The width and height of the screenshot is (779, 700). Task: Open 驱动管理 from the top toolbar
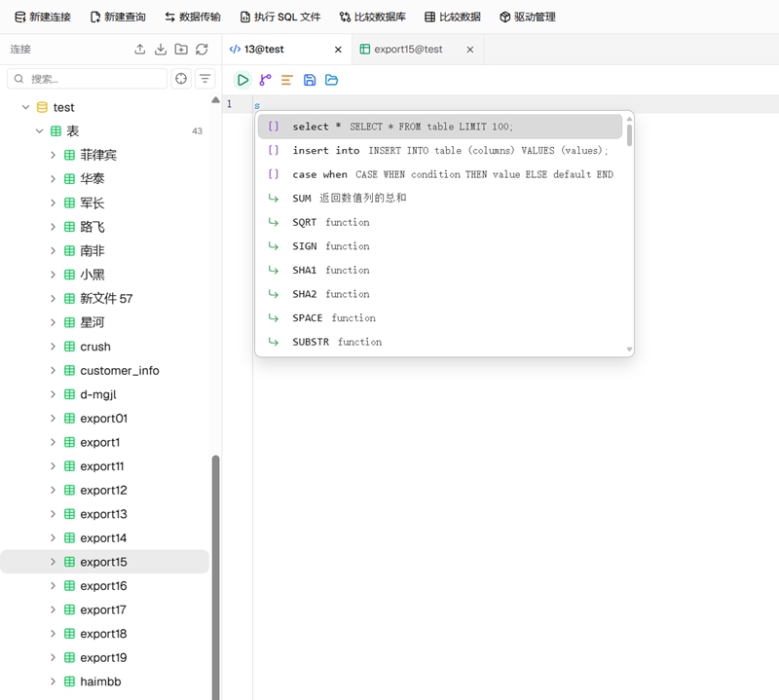click(x=528, y=17)
